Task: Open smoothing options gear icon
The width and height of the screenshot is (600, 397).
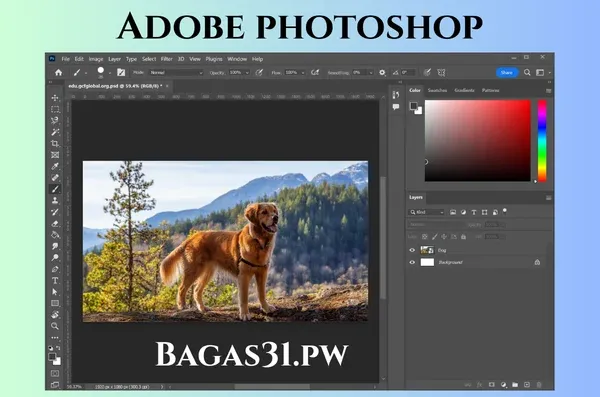Action: click(x=382, y=72)
